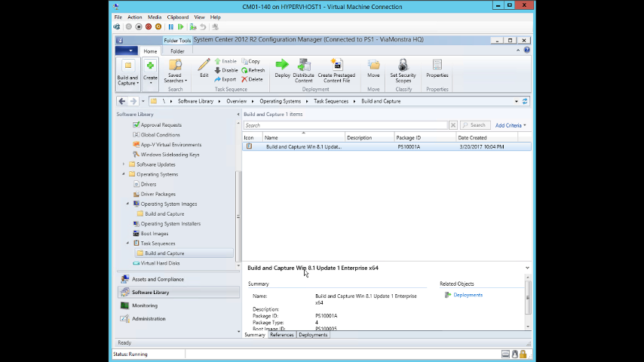Click the Set Security Scopes padlock icon
This screenshot has width=644, height=362.
[403, 66]
